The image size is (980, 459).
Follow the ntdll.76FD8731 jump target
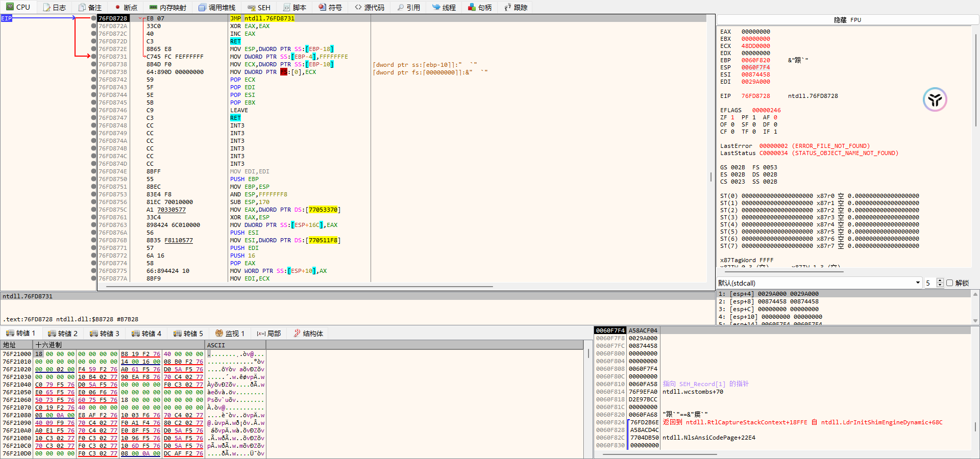click(269, 18)
